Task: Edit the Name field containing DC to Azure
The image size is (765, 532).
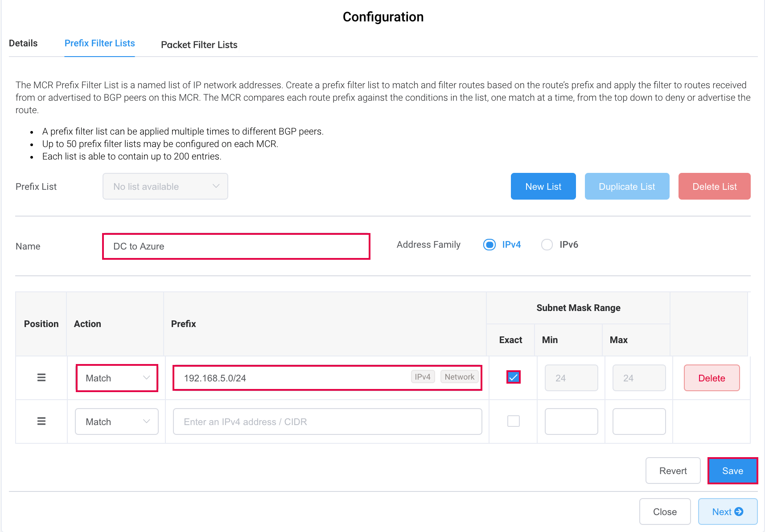Action: pos(236,246)
